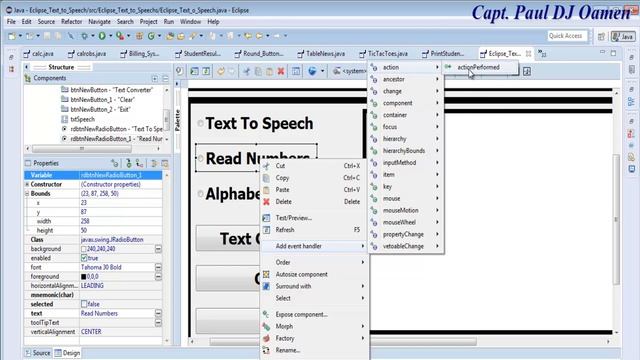Open the Refactor menu

pyautogui.click(x=71, y=22)
